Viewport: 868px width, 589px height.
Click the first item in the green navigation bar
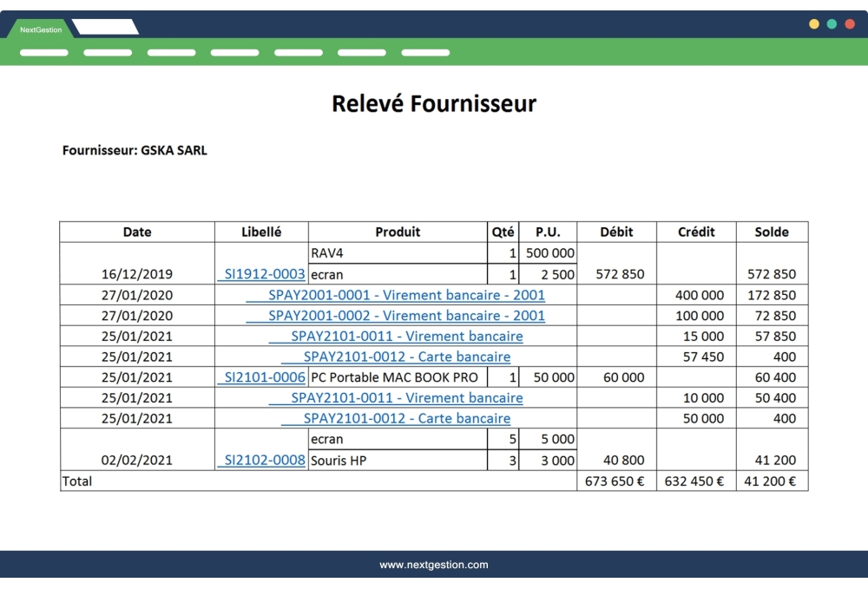tap(43, 52)
